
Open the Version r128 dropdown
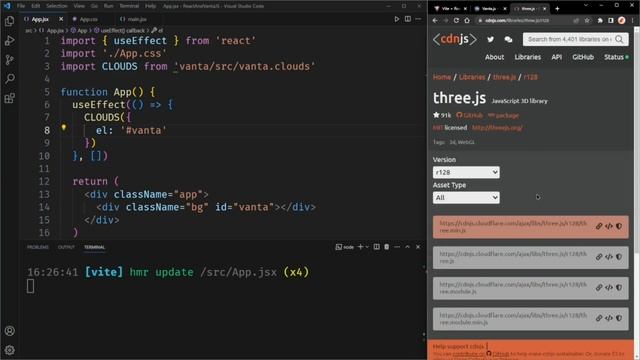[466, 172]
